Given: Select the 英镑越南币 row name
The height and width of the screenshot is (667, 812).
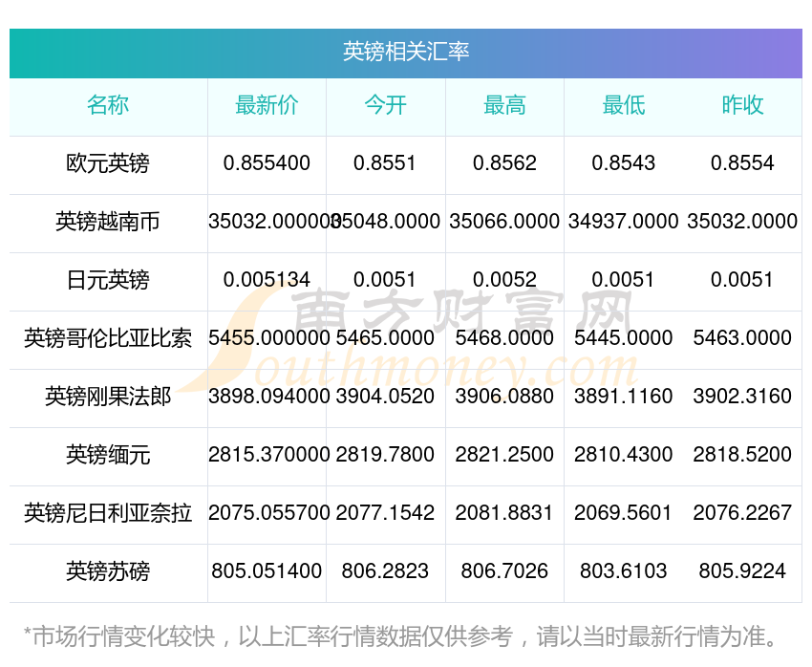Looking at the screenshot, I should (108, 222).
